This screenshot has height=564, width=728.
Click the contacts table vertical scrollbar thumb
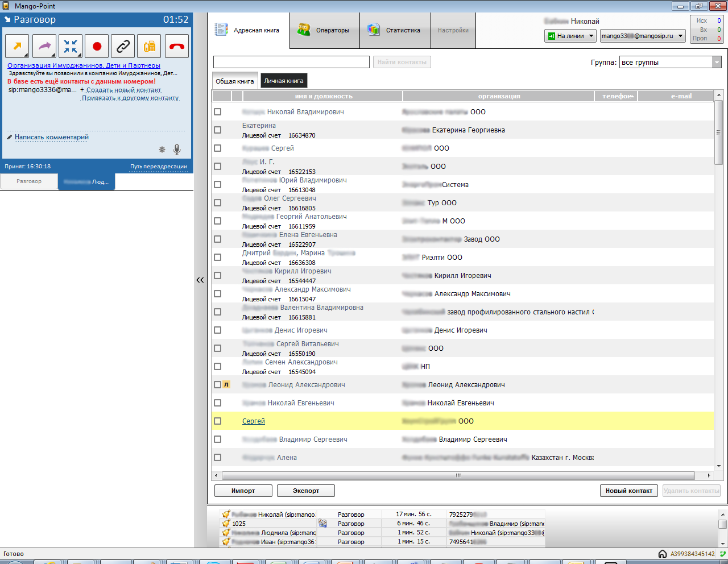click(718, 133)
